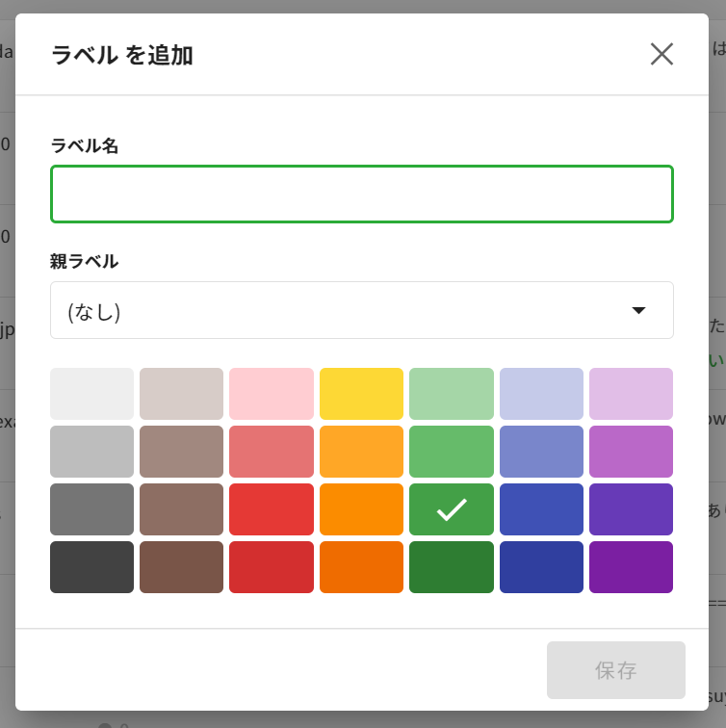Choose the light green top-row swatch
This screenshot has width=726, height=728.
tap(452, 394)
